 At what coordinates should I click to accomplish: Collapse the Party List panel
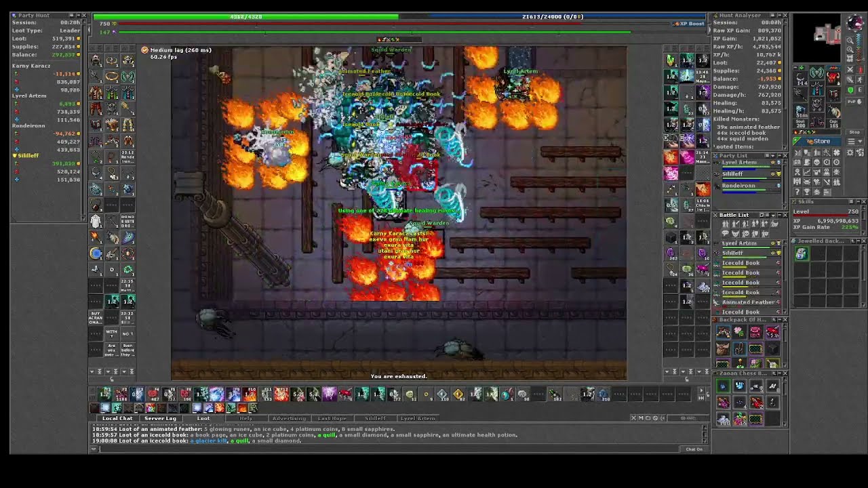coord(778,155)
